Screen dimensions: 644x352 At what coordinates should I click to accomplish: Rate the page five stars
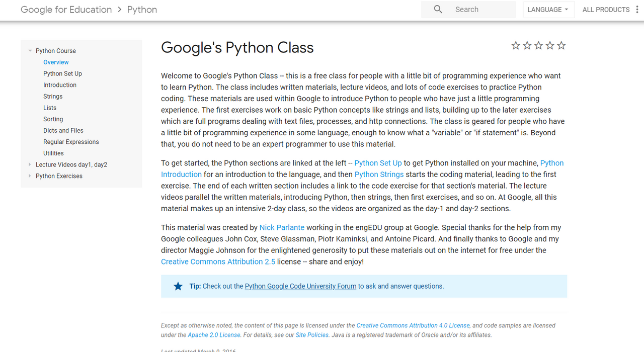pyautogui.click(x=561, y=46)
